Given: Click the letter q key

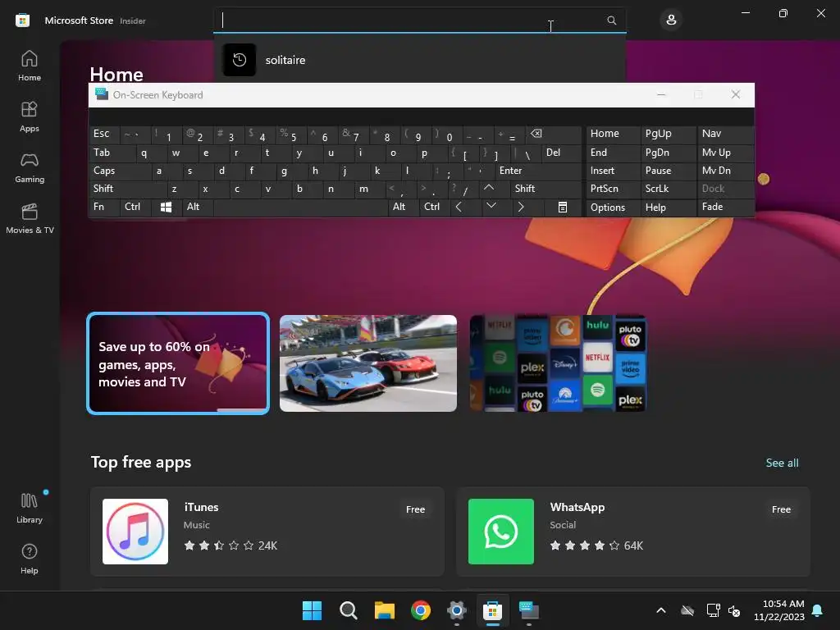Looking at the screenshot, I should coord(152,153).
